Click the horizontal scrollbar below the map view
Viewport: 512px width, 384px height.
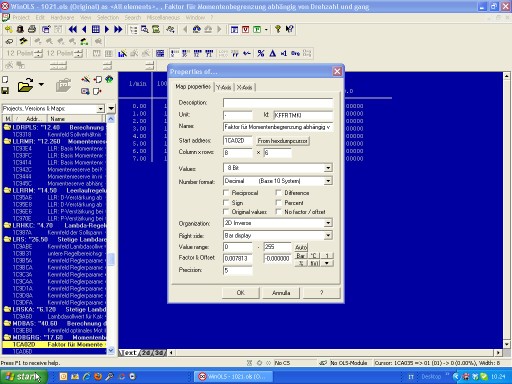(x=335, y=352)
